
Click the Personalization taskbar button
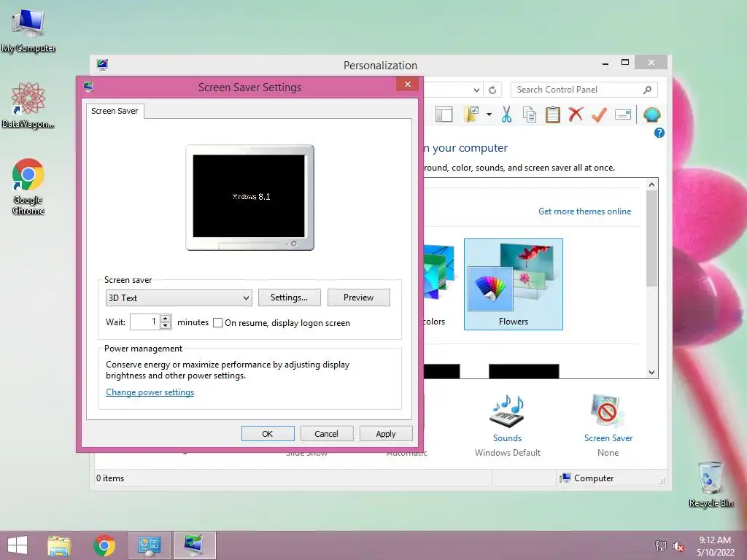(194, 545)
